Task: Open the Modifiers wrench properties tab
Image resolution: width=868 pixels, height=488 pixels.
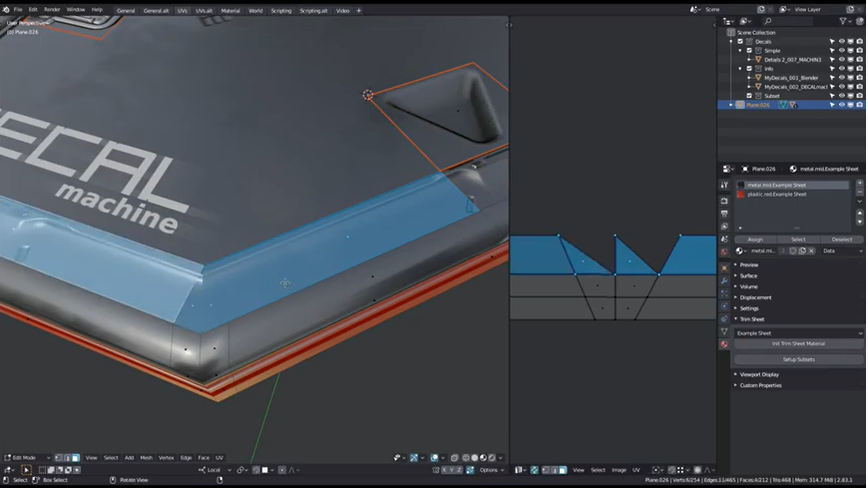Action: 724,280
